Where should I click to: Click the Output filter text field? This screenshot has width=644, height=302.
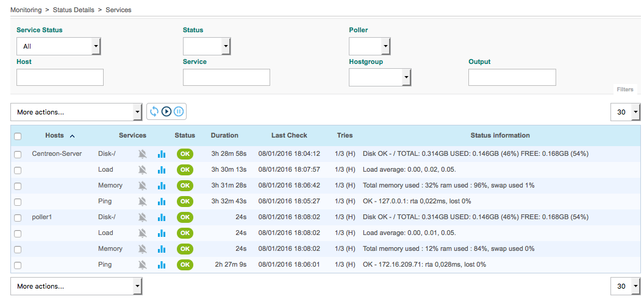(512, 77)
